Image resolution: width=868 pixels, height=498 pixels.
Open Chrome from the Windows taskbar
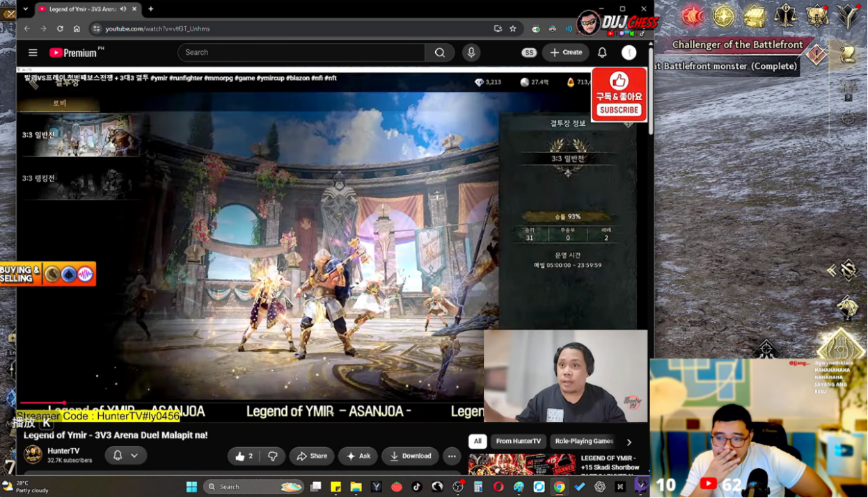coord(559,487)
